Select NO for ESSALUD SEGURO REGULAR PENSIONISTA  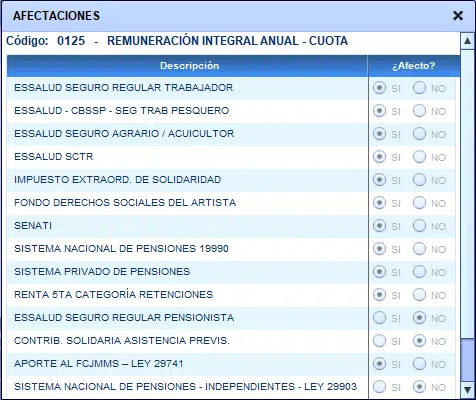click(419, 318)
